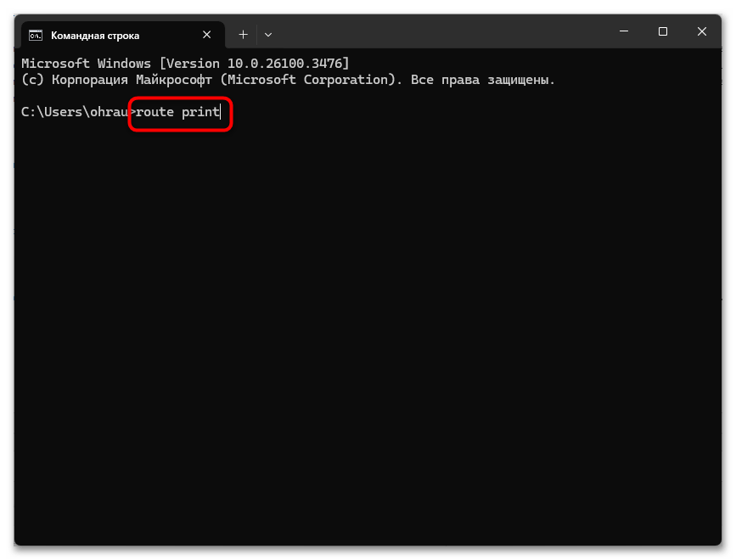736x560 pixels.
Task: Maximize the terminal window
Action: coord(663,31)
